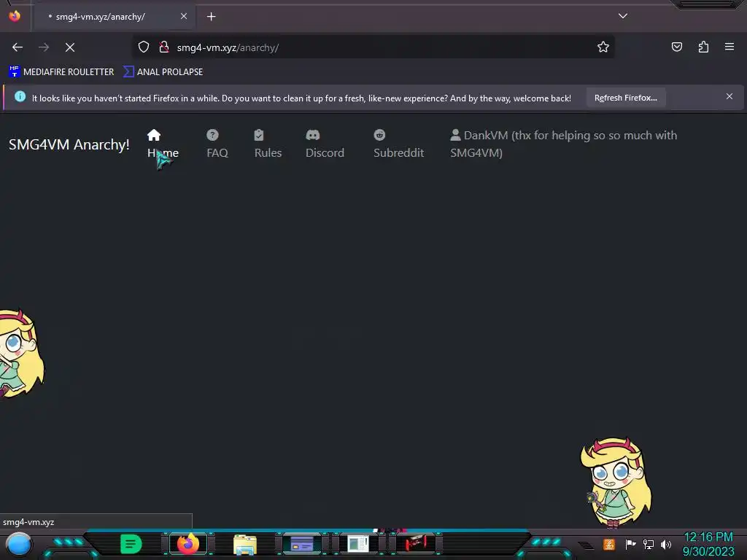This screenshot has width=747, height=560.
Task: Open the MEDIAFIRE ROULETTER bookmark
Action: click(x=61, y=72)
